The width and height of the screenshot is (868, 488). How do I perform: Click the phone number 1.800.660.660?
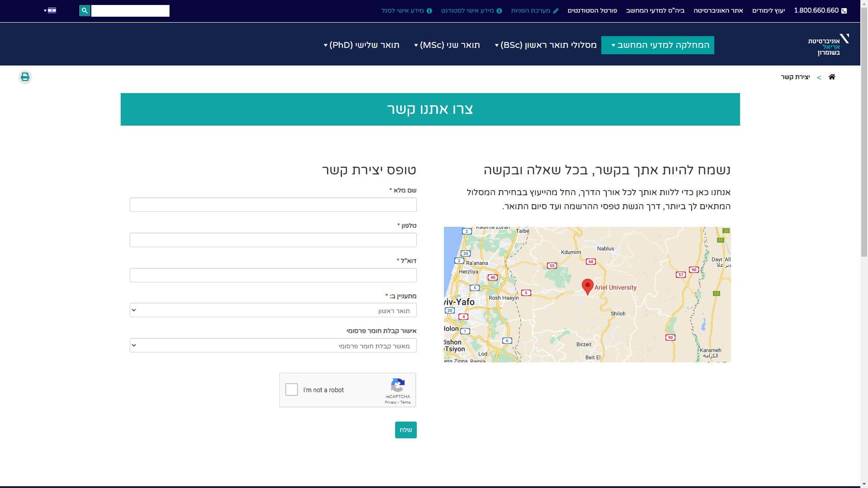[816, 10]
